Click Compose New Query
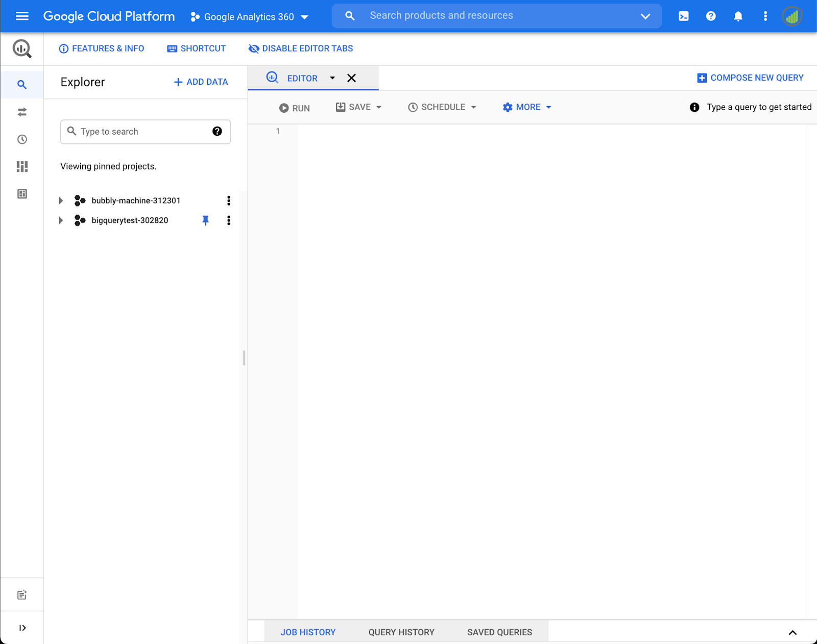Image resolution: width=817 pixels, height=644 pixels. coord(750,78)
